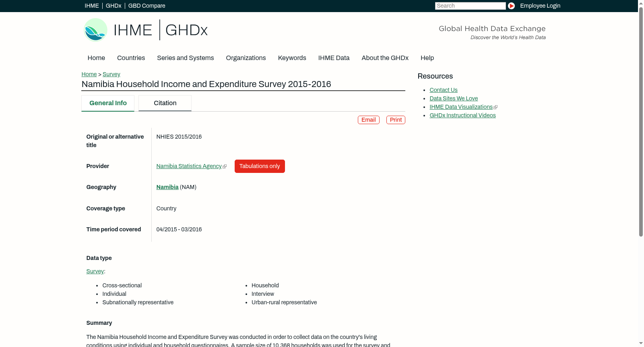Open IHME Data Visualizations link

461,107
